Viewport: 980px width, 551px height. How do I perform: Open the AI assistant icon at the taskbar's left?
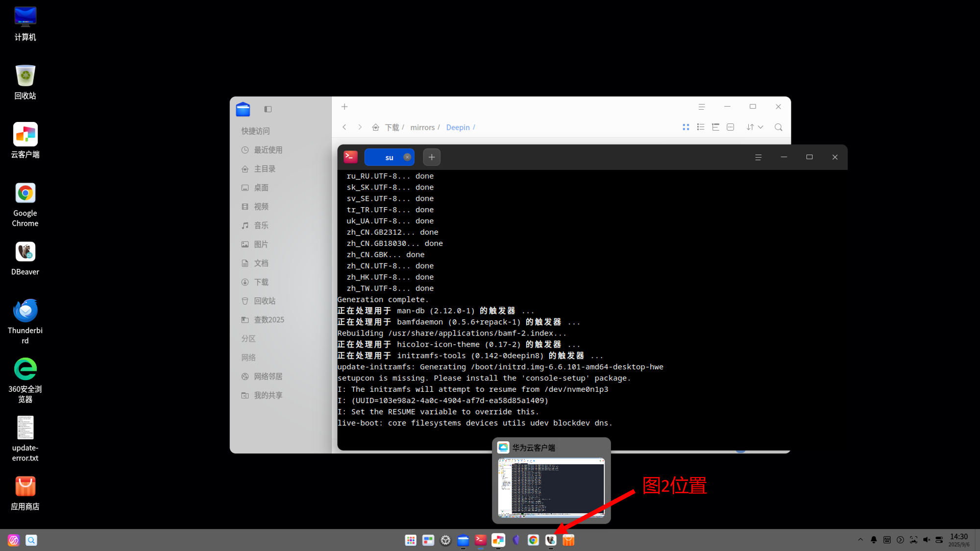pyautogui.click(x=14, y=540)
